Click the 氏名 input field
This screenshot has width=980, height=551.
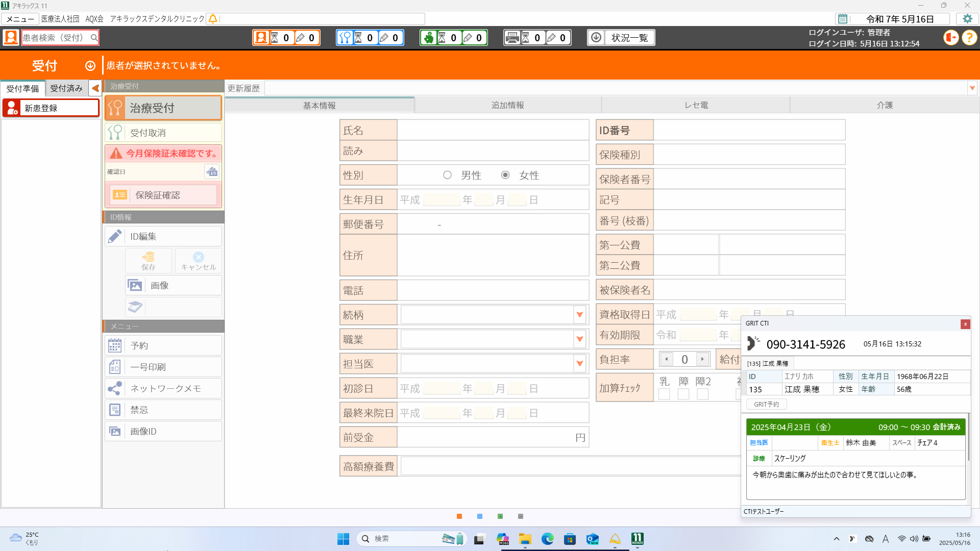[493, 130]
